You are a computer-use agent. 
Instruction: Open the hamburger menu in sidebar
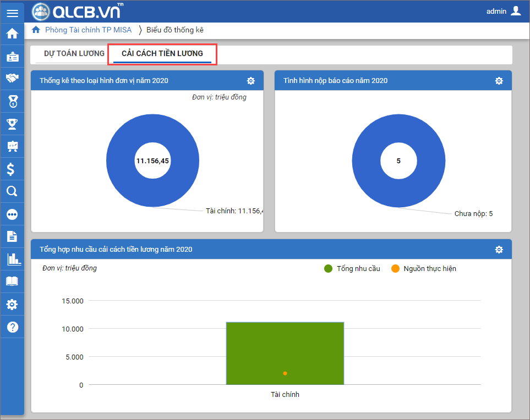coord(12,13)
